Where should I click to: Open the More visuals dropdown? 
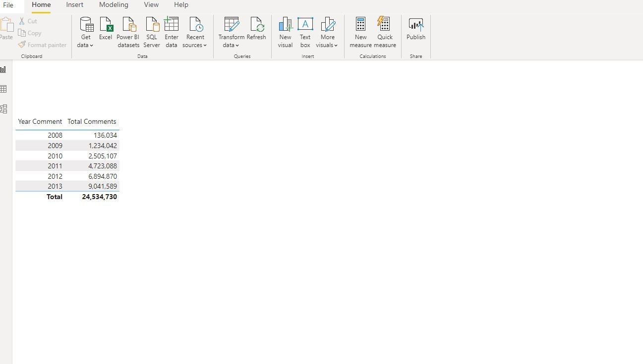pos(327,33)
